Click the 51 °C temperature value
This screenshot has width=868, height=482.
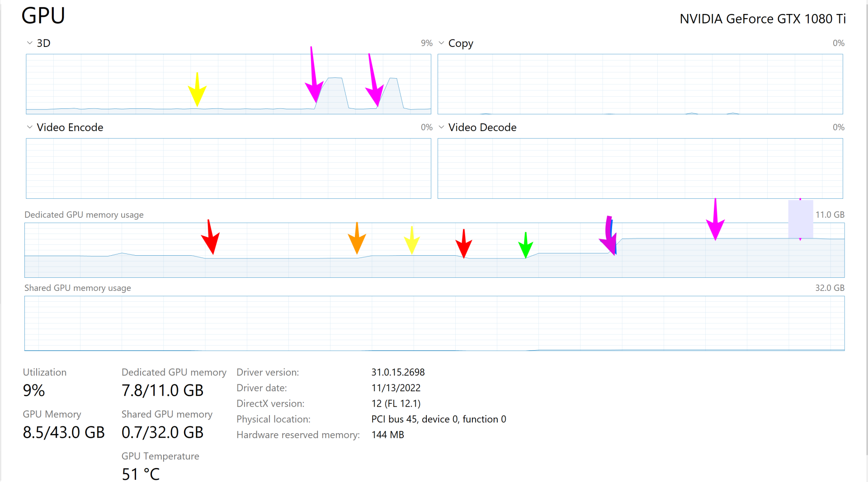pos(141,474)
